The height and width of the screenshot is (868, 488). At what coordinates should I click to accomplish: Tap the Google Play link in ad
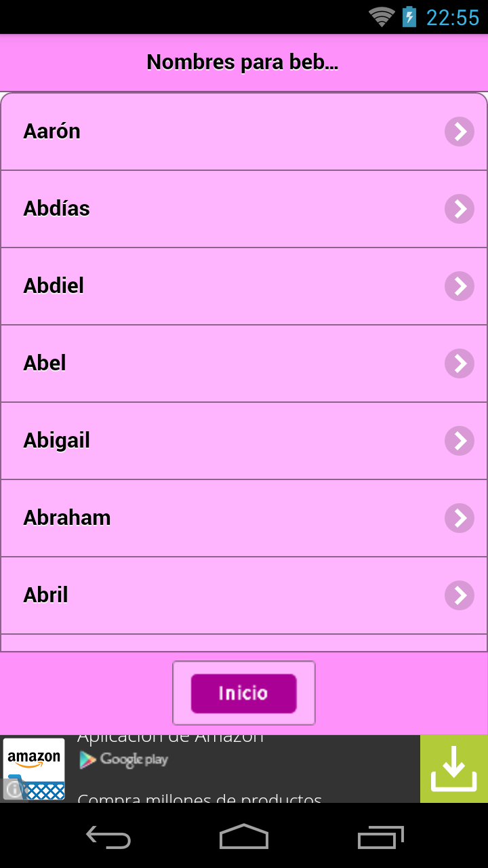coord(124,760)
